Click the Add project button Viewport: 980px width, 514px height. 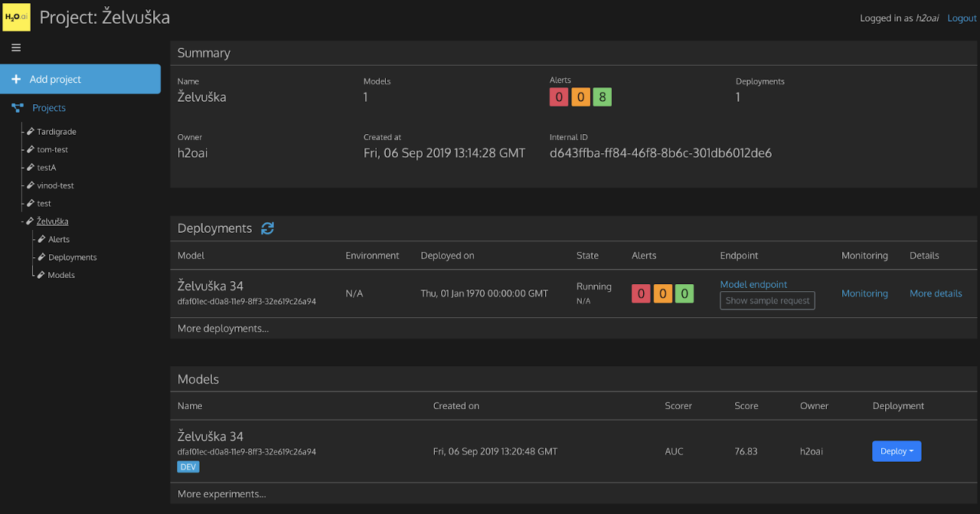80,79
